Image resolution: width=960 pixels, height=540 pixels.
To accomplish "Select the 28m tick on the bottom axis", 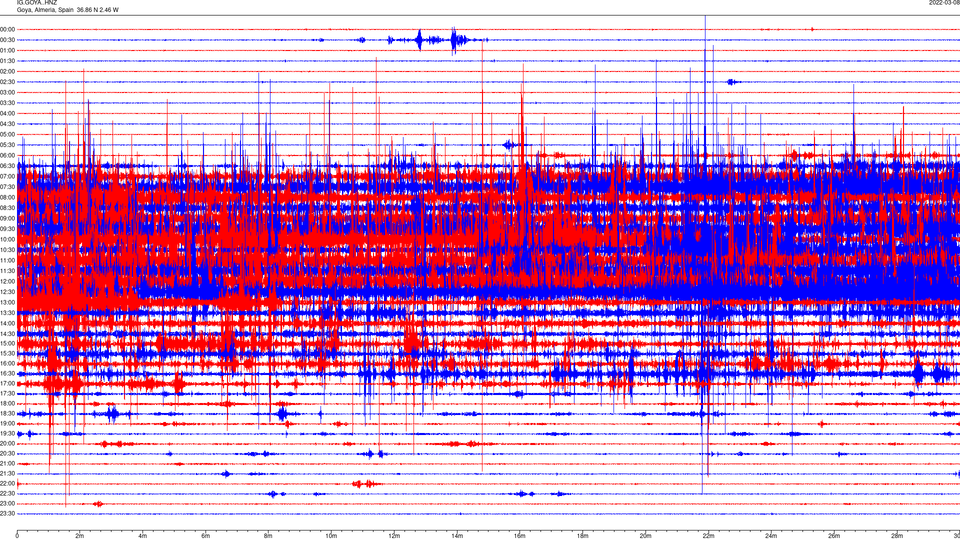I will pos(897,536).
